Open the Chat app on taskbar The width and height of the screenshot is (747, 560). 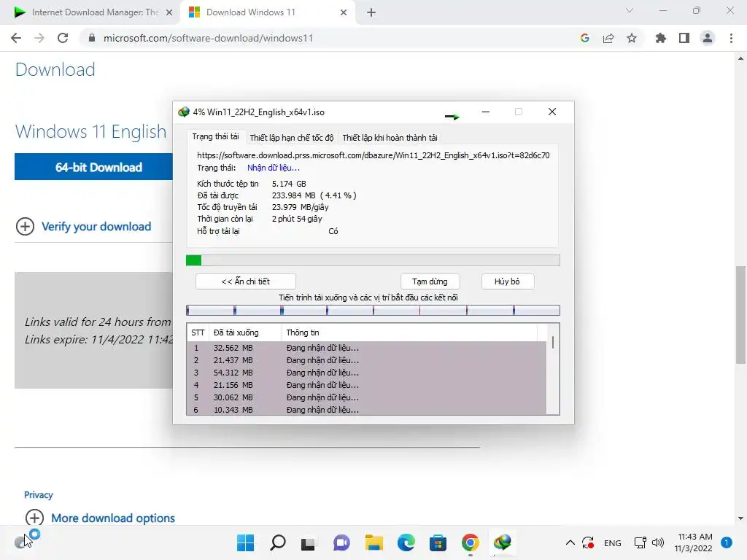point(341,542)
